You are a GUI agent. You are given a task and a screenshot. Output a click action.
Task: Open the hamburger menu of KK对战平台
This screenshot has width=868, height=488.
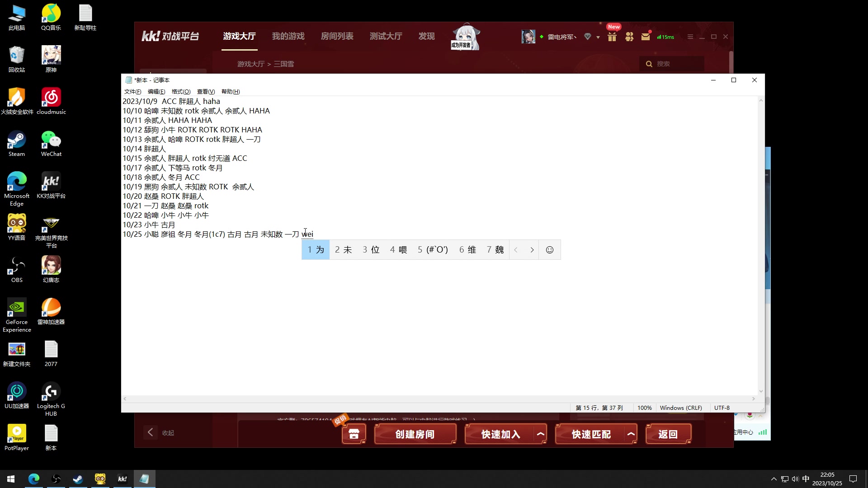690,37
